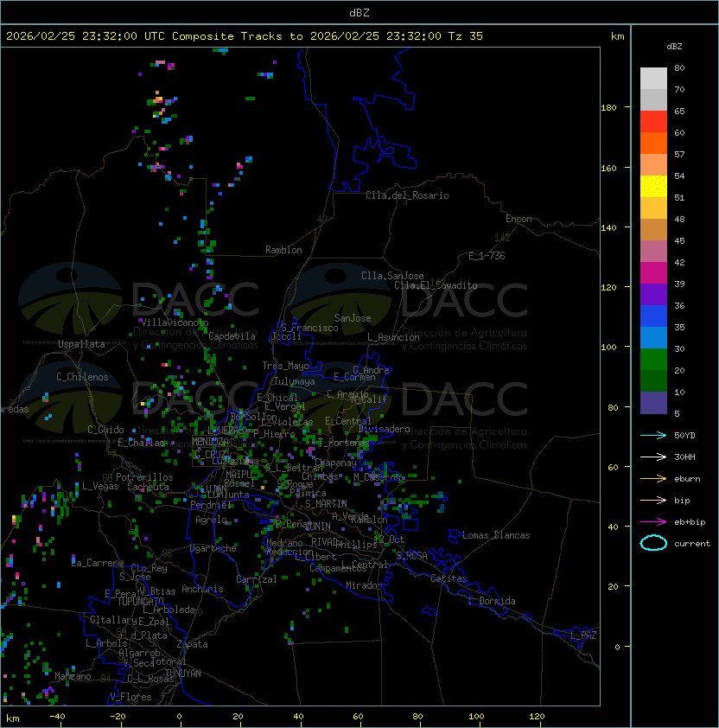Viewport: 719px width, 728px height.
Task: Click the 'Tres_Mayo' map label
Action: pos(285,366)
